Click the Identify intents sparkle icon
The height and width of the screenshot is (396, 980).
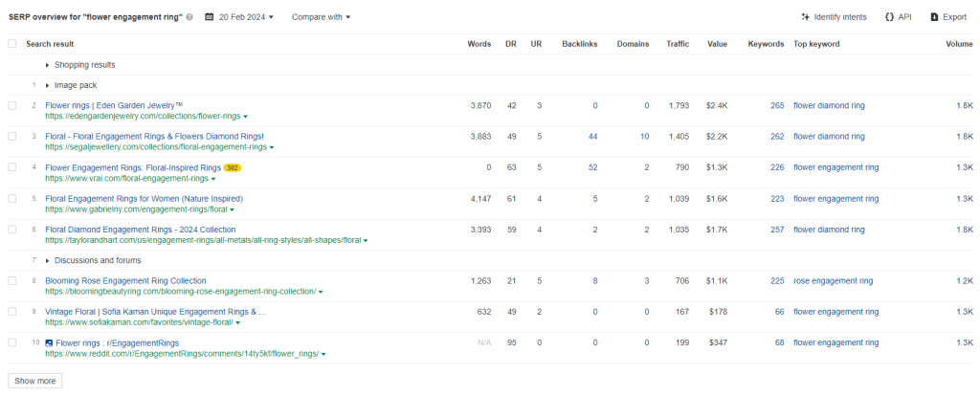(x=805, y=17)
